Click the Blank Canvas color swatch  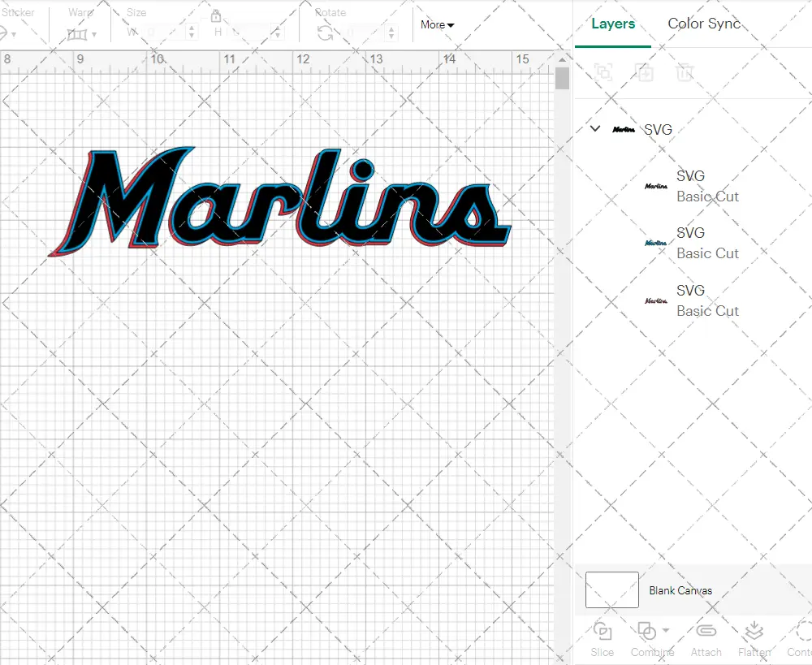click(x=611, y=590)
